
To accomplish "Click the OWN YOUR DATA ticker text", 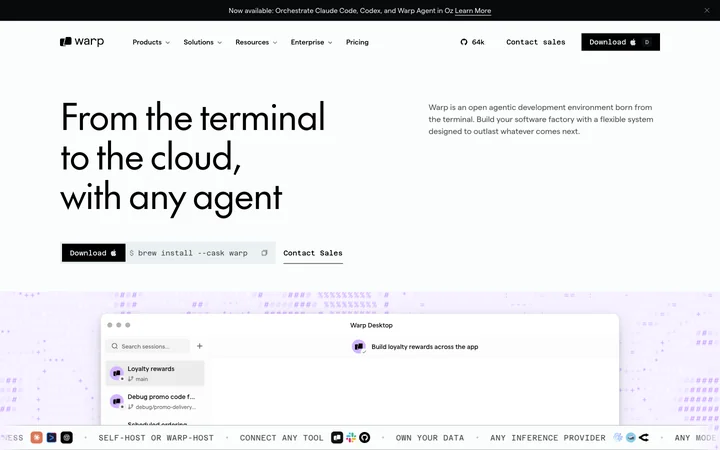I will click(430, 438).
